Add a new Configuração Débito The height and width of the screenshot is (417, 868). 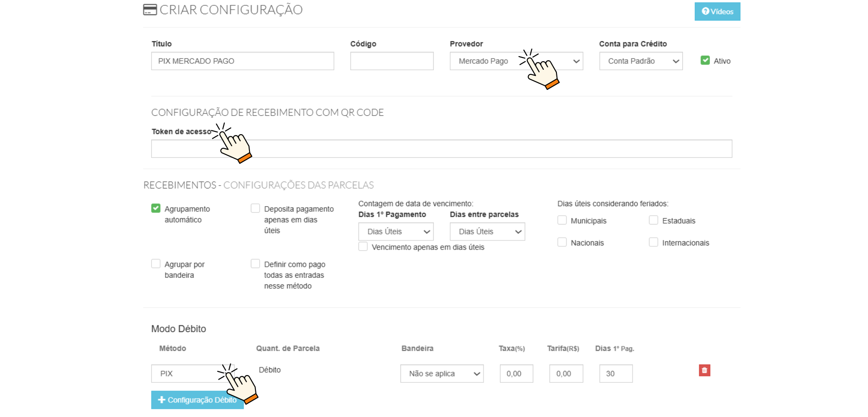click(x=197, y=400)
